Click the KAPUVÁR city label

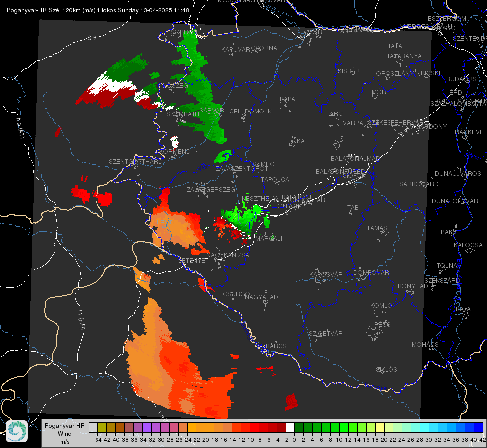236,49
